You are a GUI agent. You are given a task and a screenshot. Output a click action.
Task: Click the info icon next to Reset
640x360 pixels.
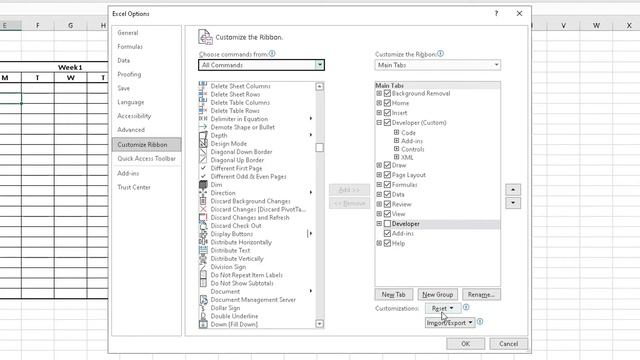click(x=466, y=307)
